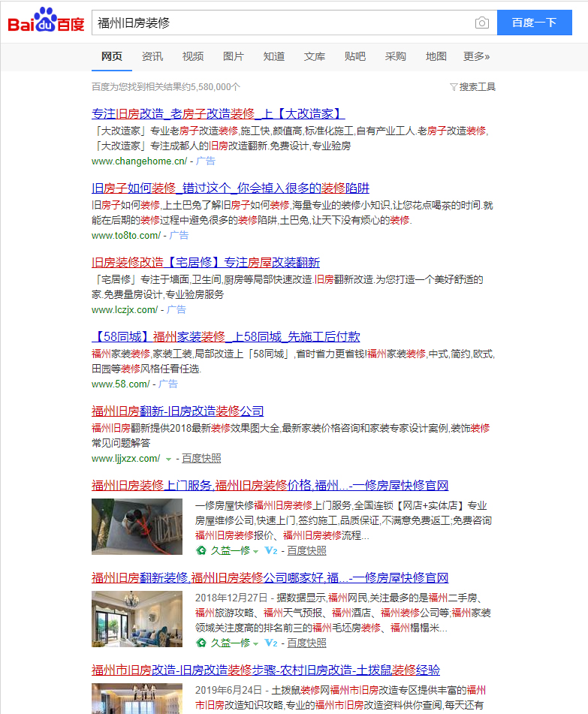The height and width of the screenshot is (714, 588).
Task: Open 百度快照 for 上门服务 result
Action: point(306,551)
